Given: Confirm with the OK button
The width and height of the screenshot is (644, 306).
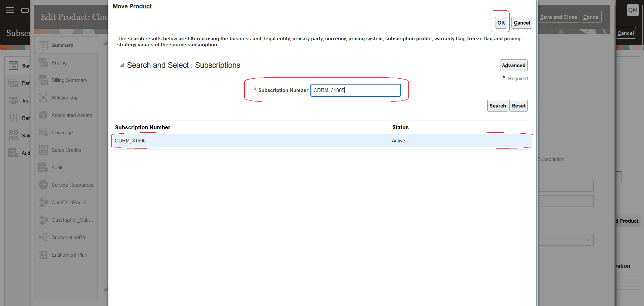Looking at the screenshot, I should [x=501, y=23].
